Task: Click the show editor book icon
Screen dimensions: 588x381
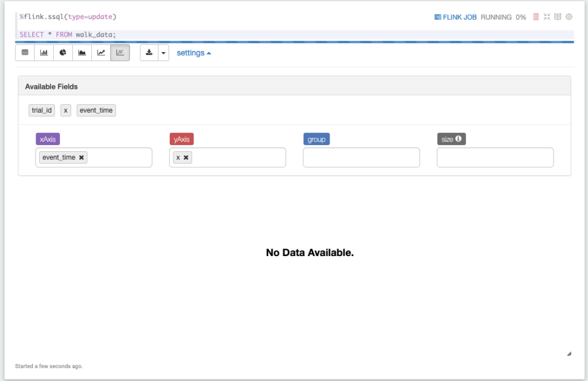Action: pyautogui.click(x=557, y=17)
